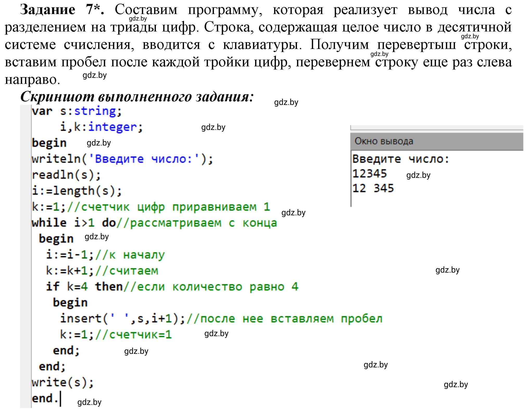This screenshot has width=531, height=420.
Task: Click the 'i,k:integer;' declaration line
Action: (102, 127)
